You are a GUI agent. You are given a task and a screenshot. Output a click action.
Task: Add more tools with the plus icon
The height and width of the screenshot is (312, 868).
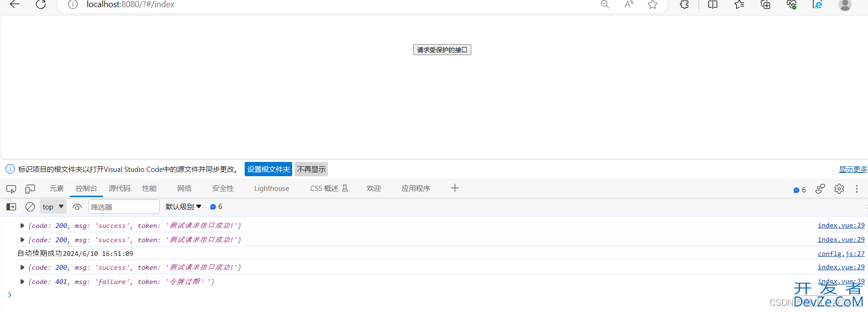click(455, 188)
